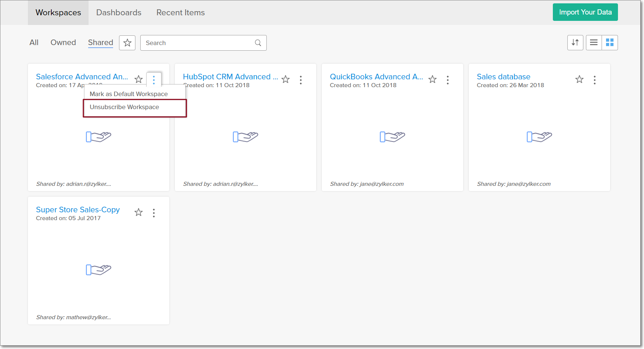
Task: Show Shared workspaces filter
Action: click(x=100, y=42)
